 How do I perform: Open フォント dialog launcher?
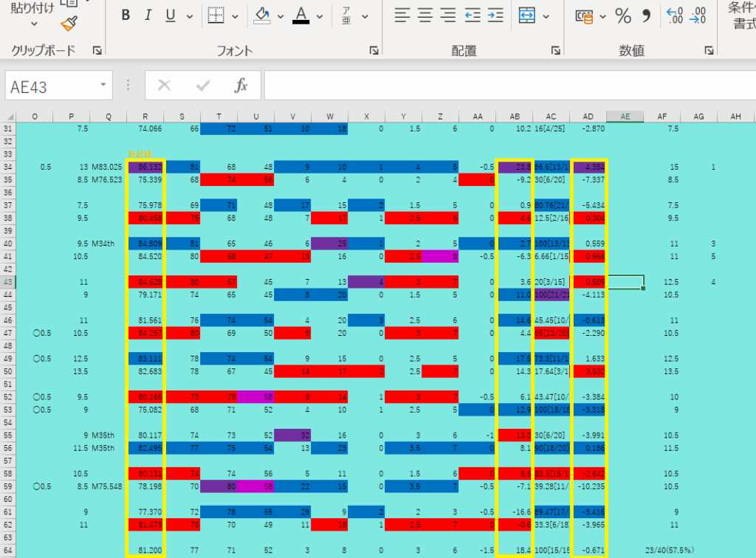click(374, 50)
